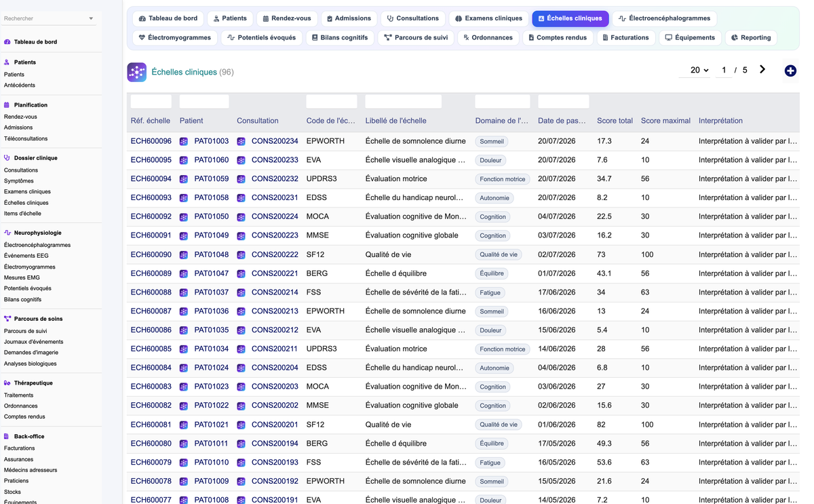The height and width of the screenshot is (504, 814).
Task: Open Analyses biologiques in the sidebar
Action: [31, 364]
